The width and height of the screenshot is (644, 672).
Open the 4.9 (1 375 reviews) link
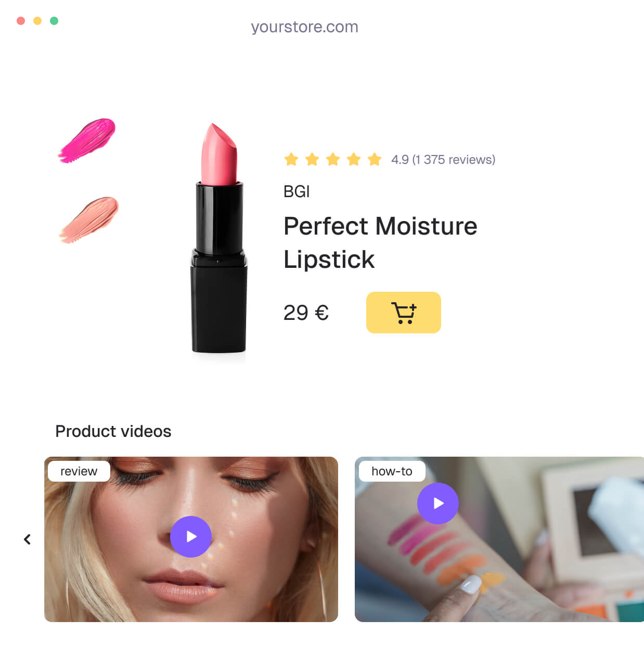click(x=443, y=160)
